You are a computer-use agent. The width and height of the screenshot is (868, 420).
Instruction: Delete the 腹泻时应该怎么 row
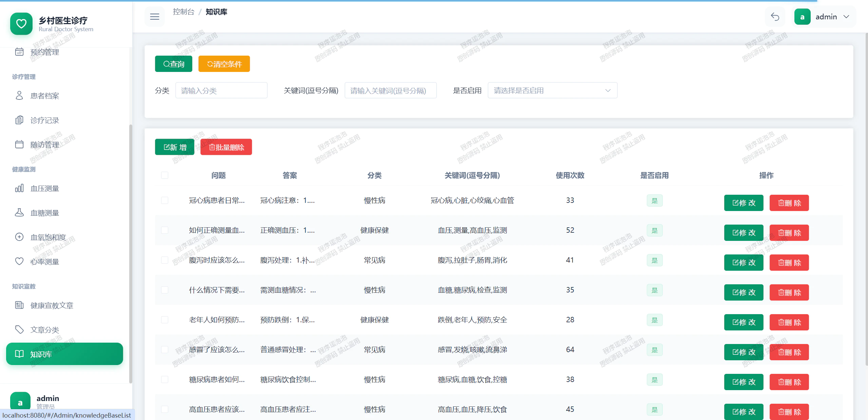tap(789, 263)
